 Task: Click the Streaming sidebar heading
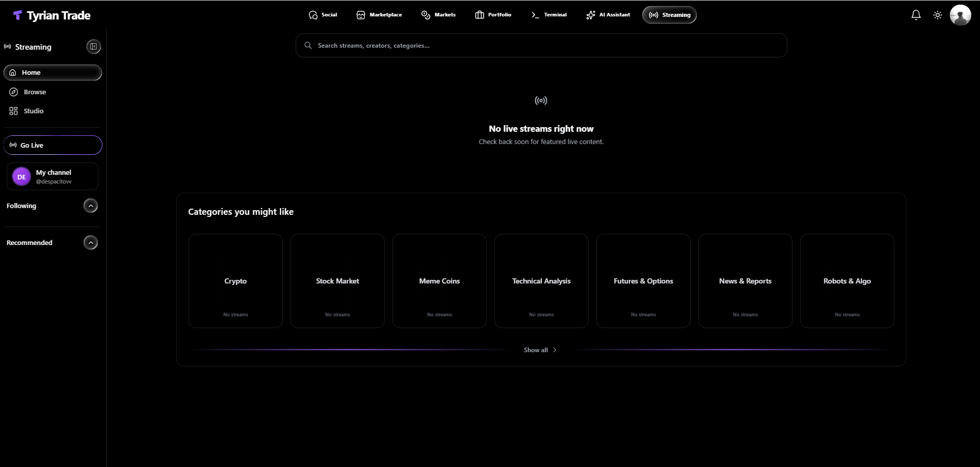33,47
